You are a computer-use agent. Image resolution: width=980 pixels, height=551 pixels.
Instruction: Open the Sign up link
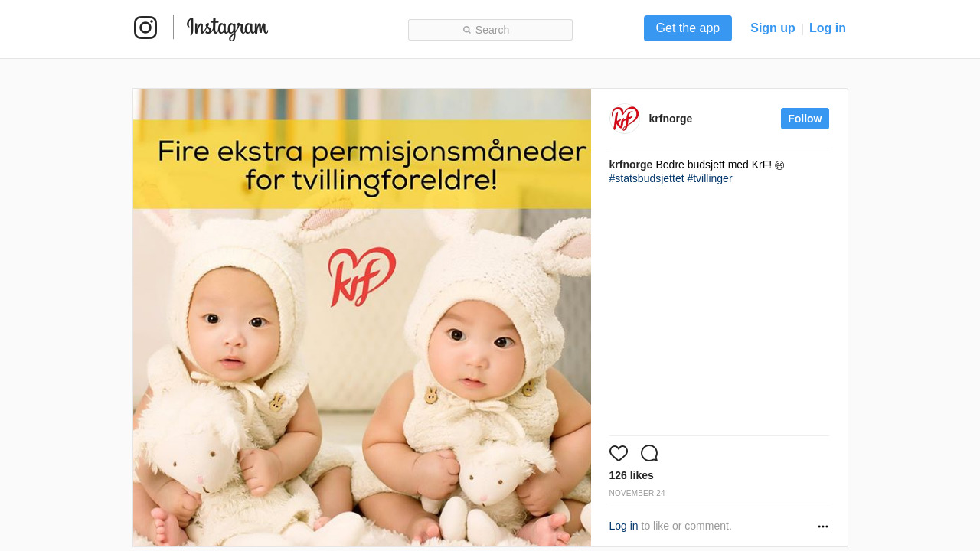point(773,28)
